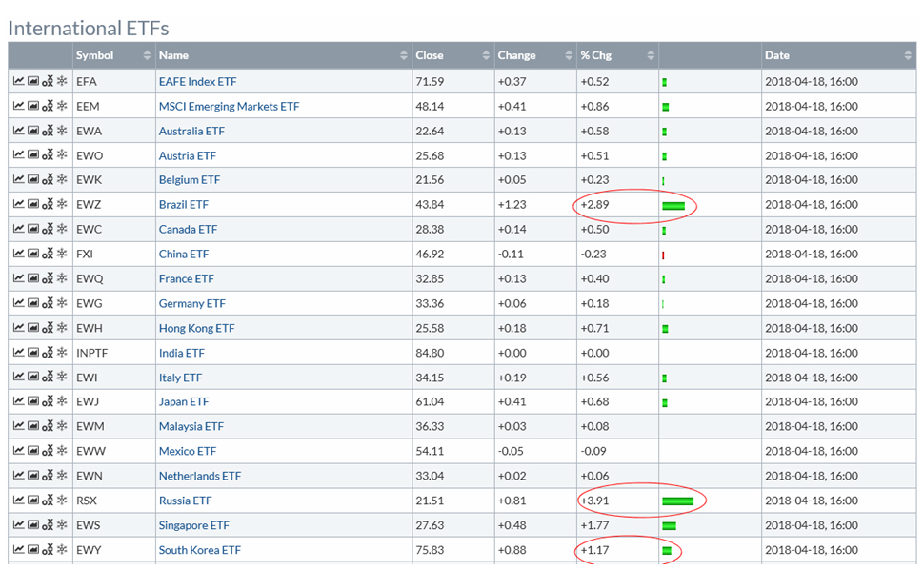Open the line chart icon for INPTF

(18, 353)
